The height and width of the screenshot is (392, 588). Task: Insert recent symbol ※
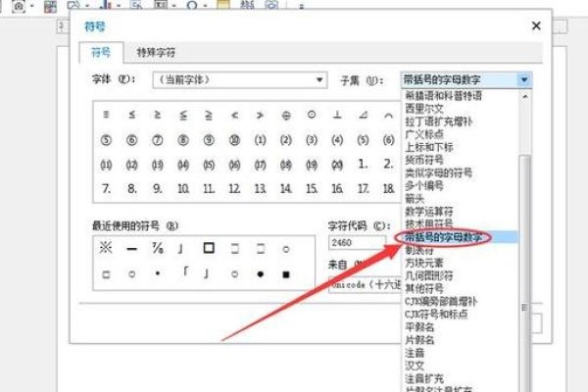pos(106,248)
